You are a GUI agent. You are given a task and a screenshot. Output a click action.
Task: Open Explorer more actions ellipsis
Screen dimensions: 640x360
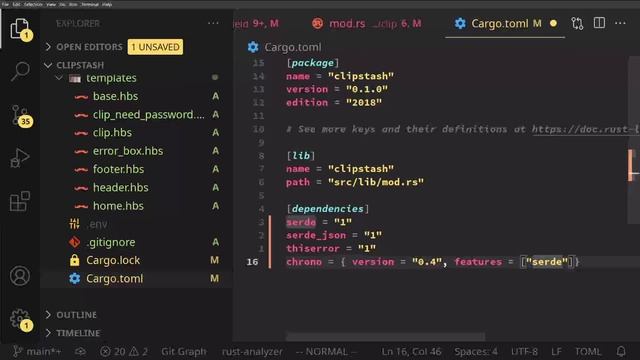(213, 23)
